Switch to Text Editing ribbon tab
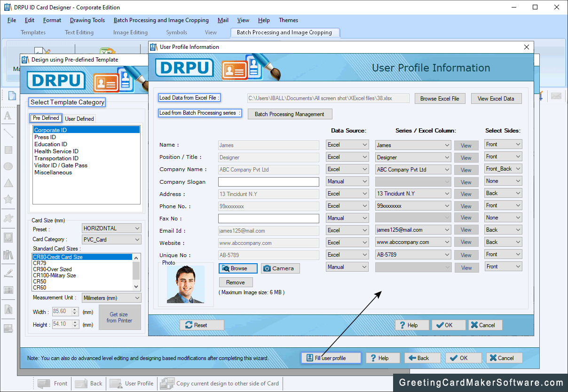 (x=79, y=32)
